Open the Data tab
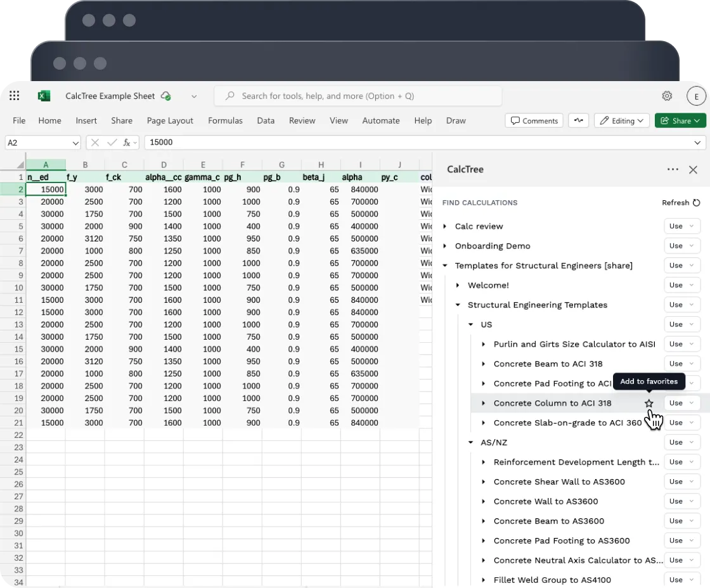 click(x=266, y=120)
